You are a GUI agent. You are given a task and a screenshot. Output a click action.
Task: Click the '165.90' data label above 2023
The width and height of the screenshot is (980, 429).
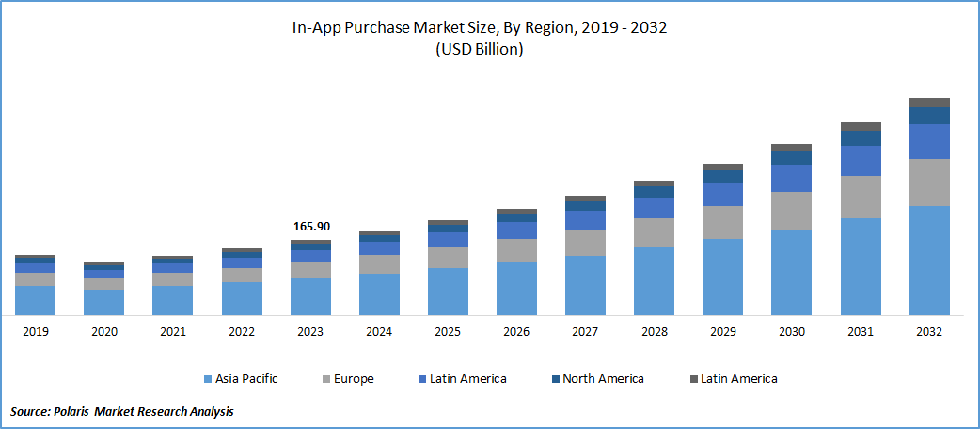click(311, 227)
